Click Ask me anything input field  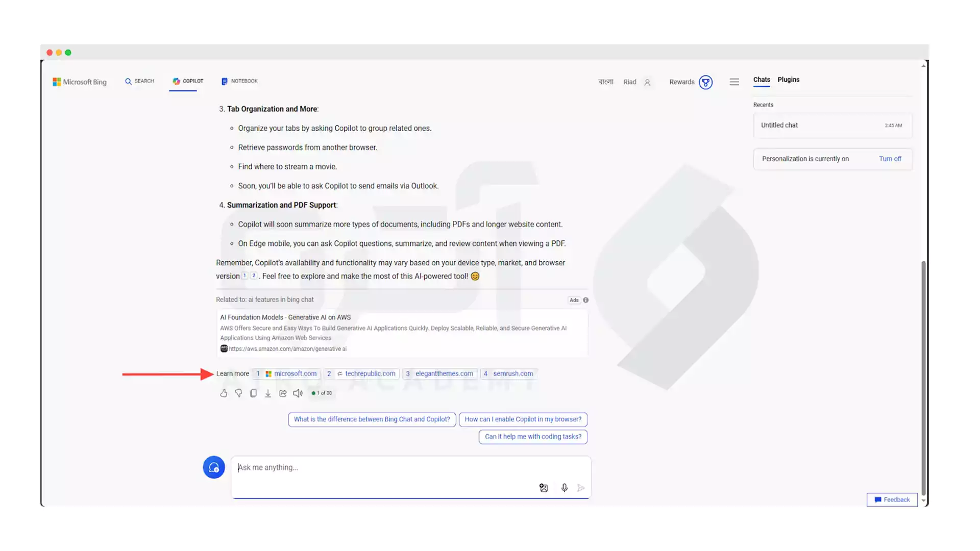coord(410,467)
